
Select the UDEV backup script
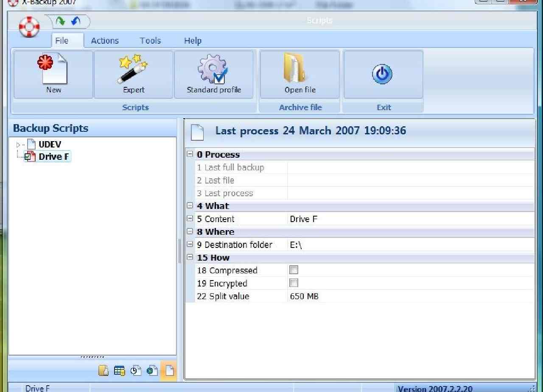pyautogui.click(x=50, y=144)
